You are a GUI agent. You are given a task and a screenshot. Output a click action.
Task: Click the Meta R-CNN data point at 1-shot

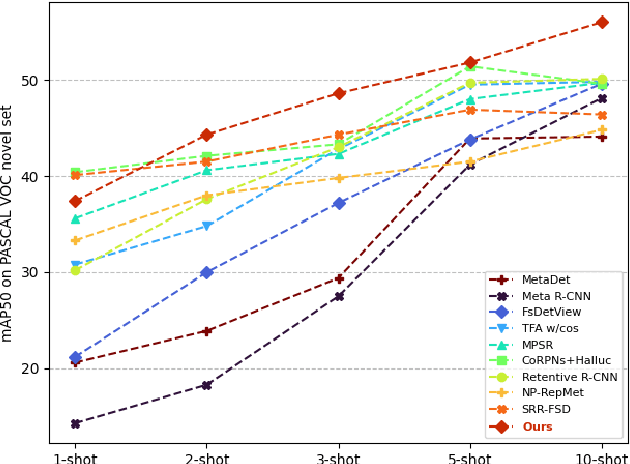pos(76,424)
